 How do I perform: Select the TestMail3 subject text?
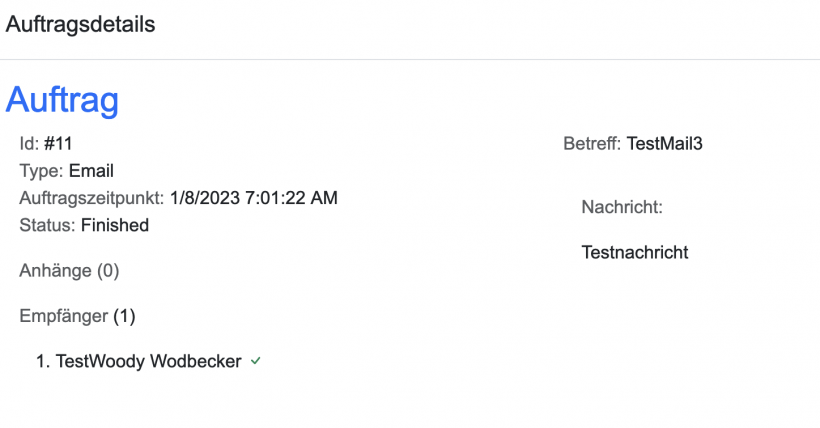click(665, 144)
